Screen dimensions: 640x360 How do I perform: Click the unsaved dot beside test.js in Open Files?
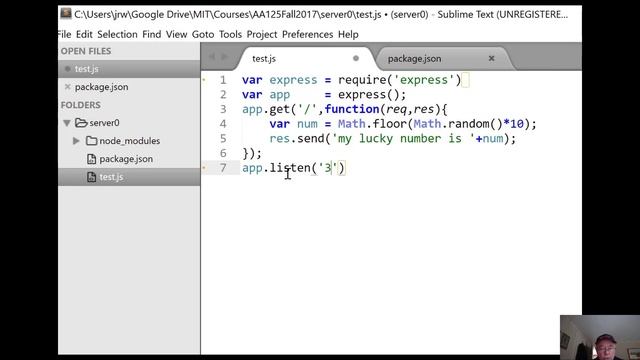click(x=67, y=69)
